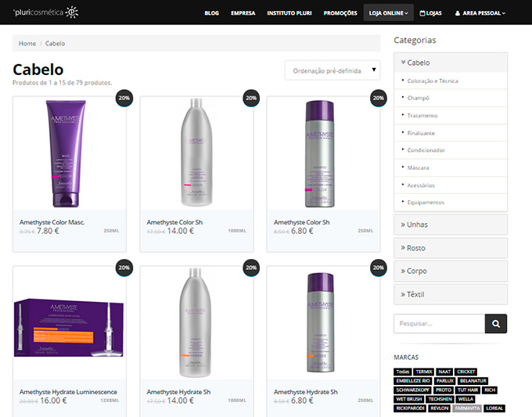
Task: Filter brands by EMBELLEZE RIO tag
Action: click(413, 381)
